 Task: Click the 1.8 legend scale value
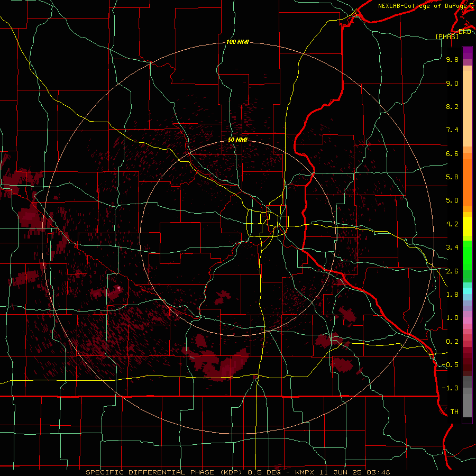452,295
